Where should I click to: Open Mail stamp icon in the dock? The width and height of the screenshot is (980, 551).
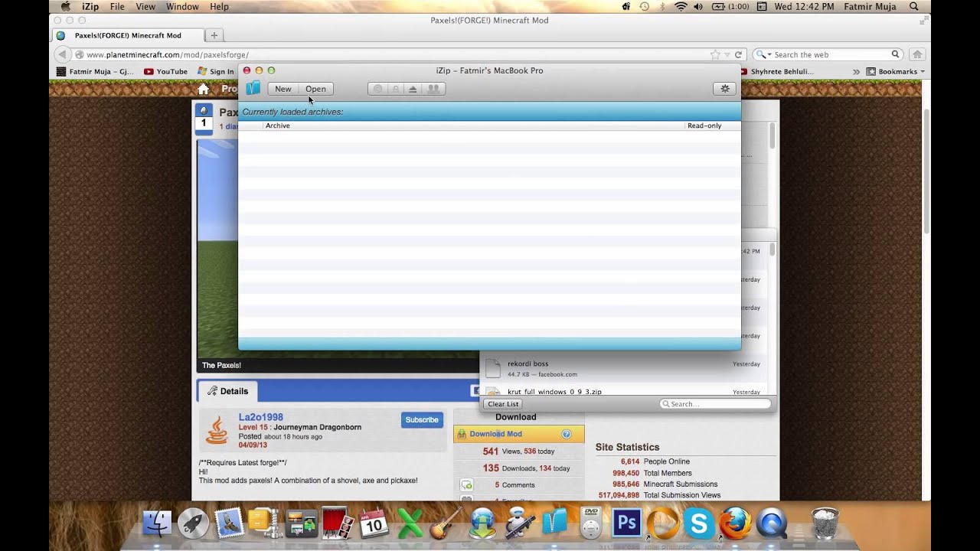pos(230,523)
